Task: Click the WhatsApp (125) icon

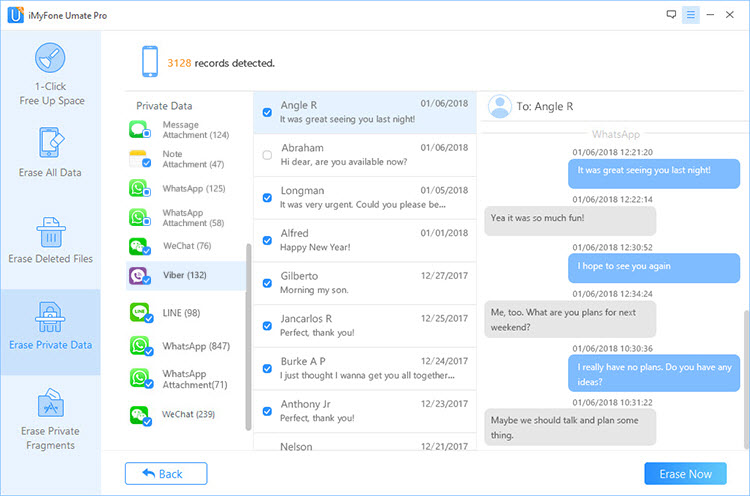Action: (139, 188)
